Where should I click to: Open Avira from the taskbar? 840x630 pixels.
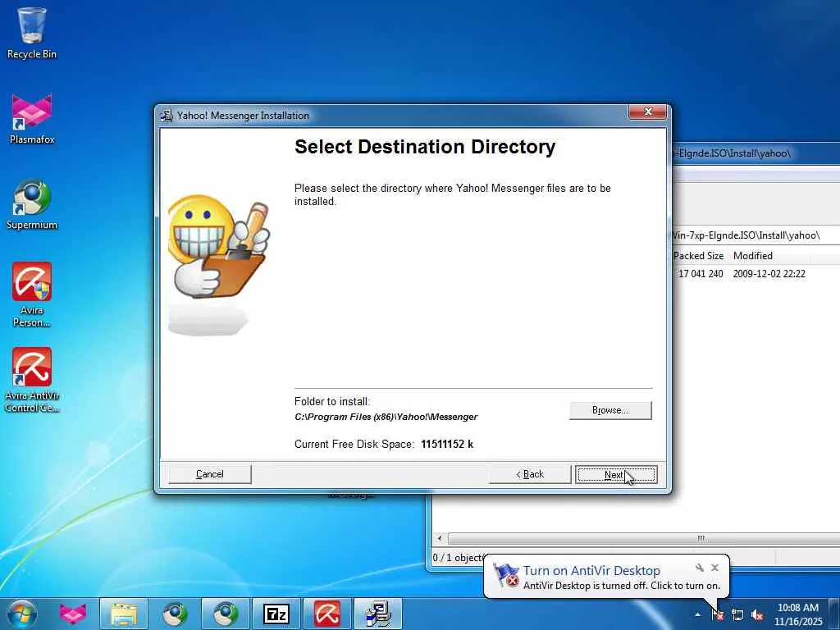tap(326, 614)
